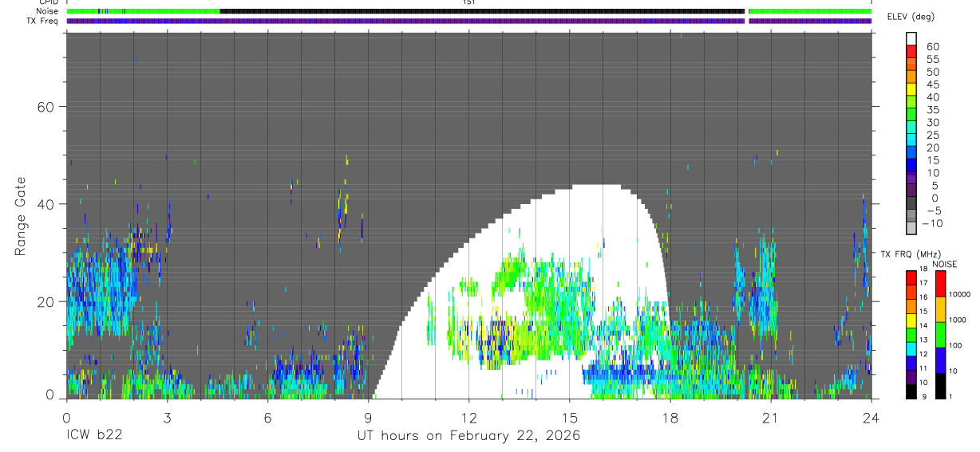980x452 pixels.
Task: Click the ELEV scale value 25
Action: [x=932, y=135]
